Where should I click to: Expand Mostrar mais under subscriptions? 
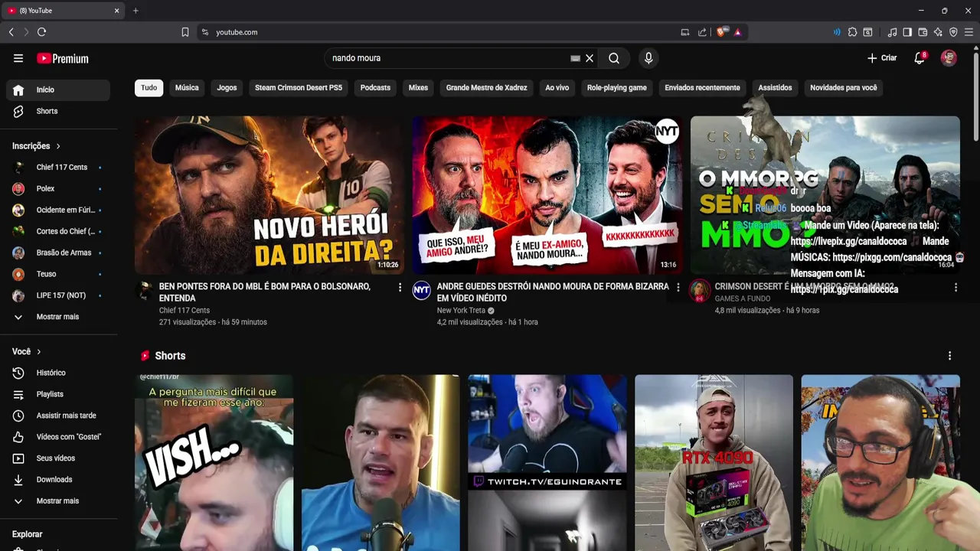coord(58,317)
